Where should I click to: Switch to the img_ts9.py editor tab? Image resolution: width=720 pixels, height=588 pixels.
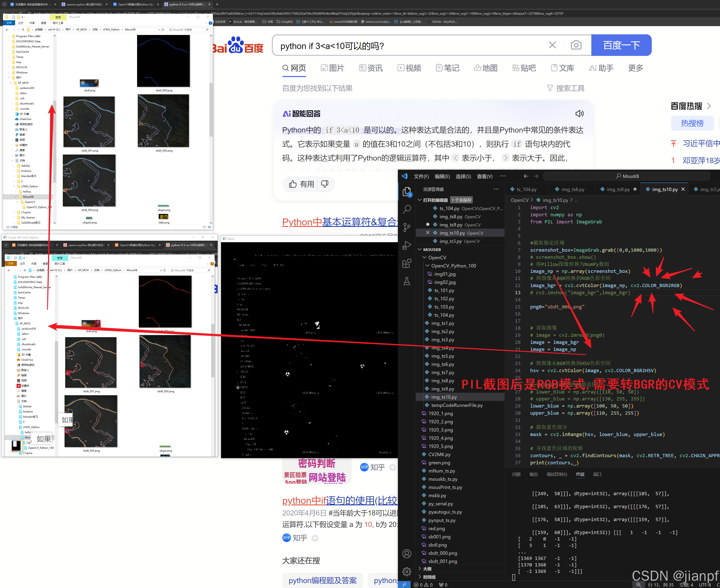coord(618,189)
